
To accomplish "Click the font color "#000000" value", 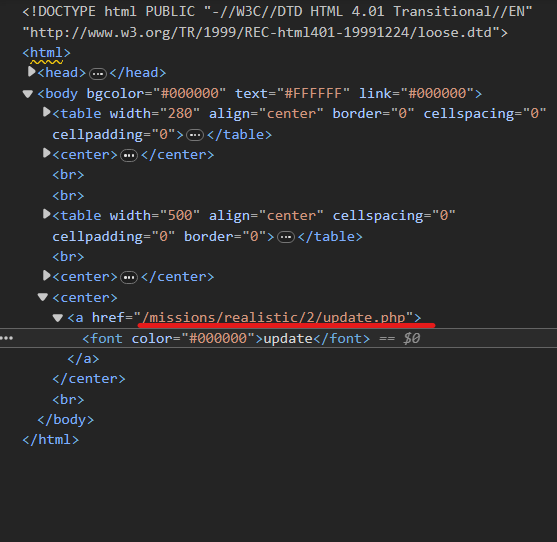I will [218, 338].
